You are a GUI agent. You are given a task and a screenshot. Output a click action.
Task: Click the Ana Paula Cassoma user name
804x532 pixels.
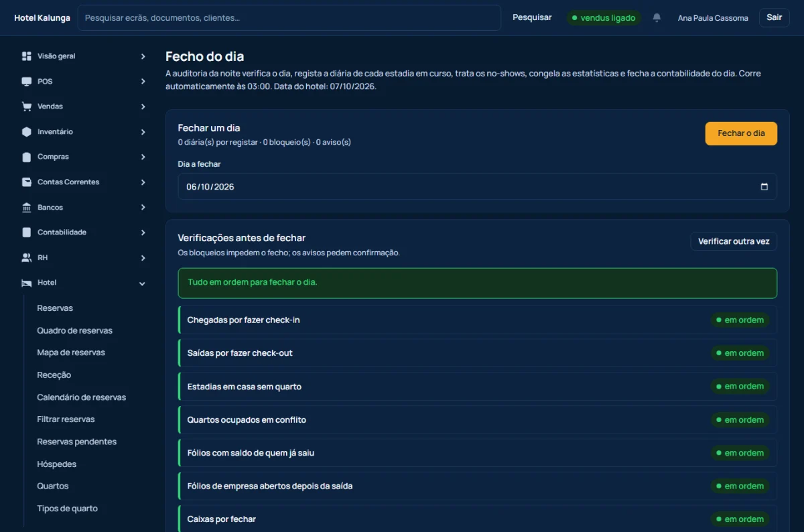point(713,18)
